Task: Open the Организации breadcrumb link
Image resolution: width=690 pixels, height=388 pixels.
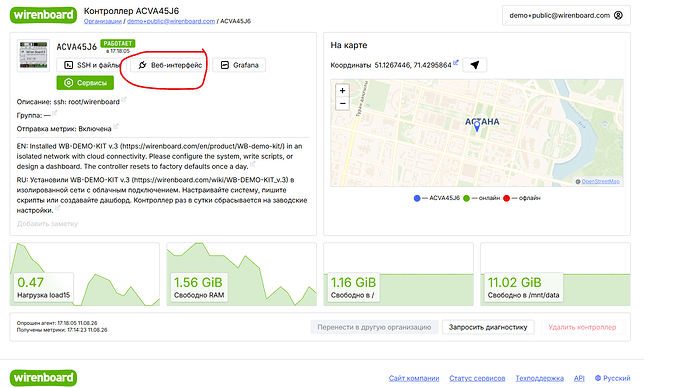Action: [x=103, y=21]
